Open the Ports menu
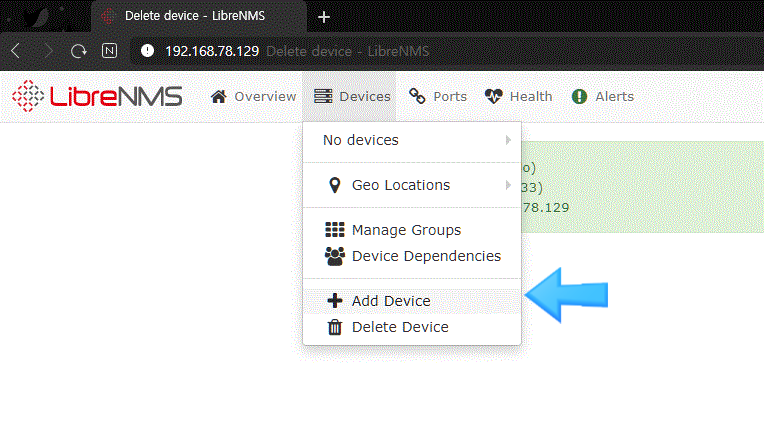This screenshot has height=439, width=764. (450, 96)
